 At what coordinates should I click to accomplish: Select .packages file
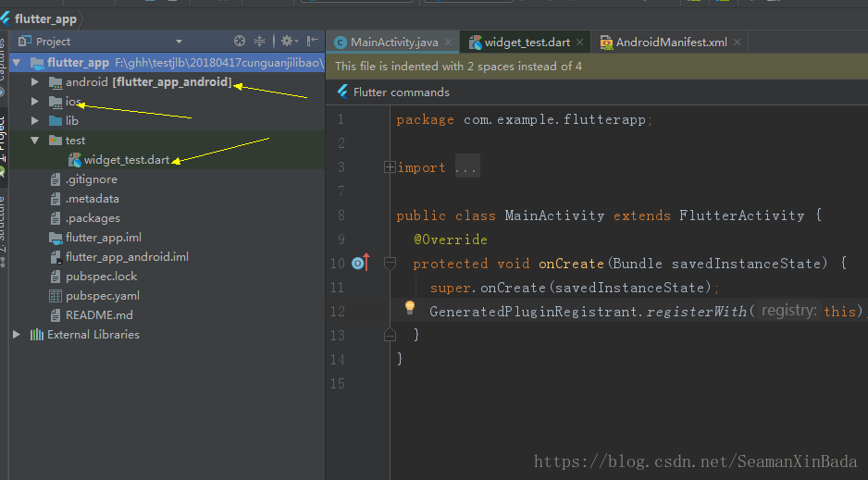click(x=93, y=218)
